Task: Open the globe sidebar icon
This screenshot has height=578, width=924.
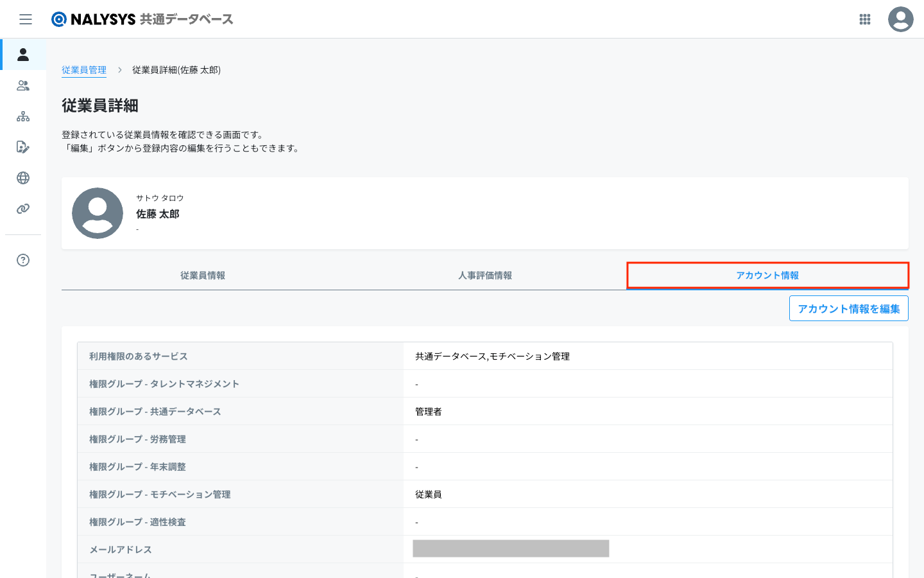Action: 23,178
